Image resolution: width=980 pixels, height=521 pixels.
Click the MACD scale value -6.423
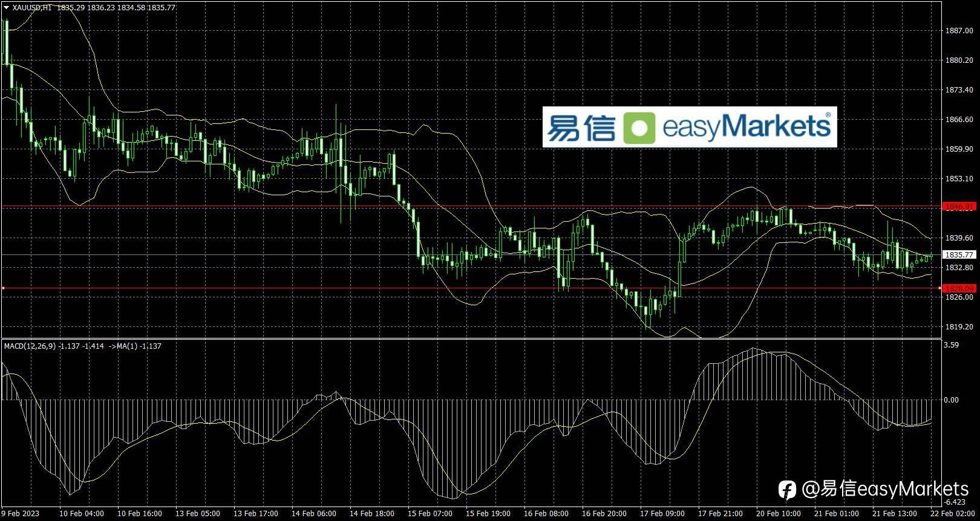coord(955,502)
